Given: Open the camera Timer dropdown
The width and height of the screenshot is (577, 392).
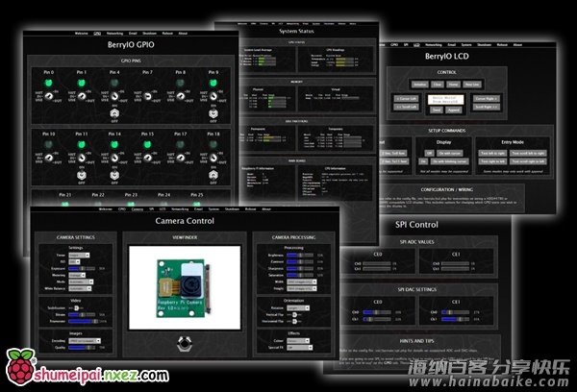Looking at the screenshot, I should tap(79, 255).
